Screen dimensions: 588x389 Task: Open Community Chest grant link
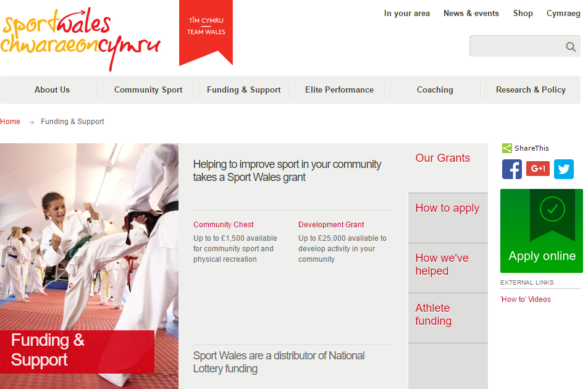224,225
